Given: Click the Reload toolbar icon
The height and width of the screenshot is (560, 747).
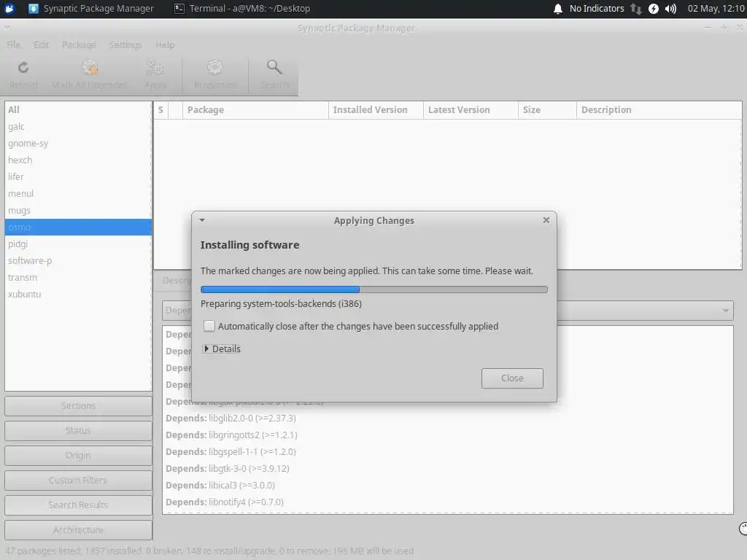Looking at the screenshot, I should pos(23,68).
